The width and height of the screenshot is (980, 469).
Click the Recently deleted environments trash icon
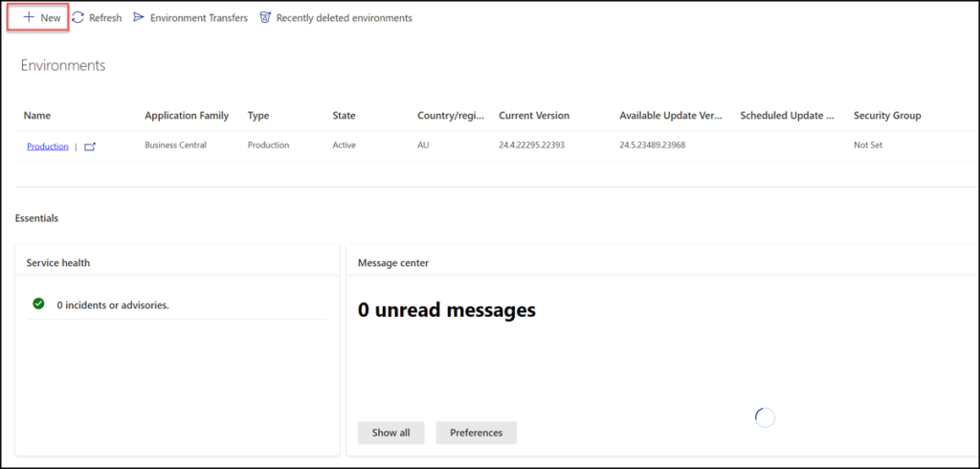point(265,17)
